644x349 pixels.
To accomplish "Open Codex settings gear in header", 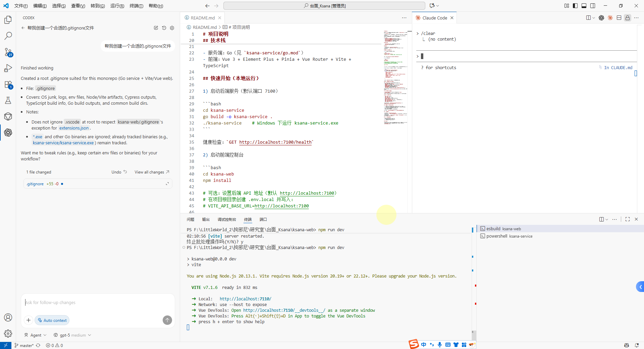I will 172,28.
